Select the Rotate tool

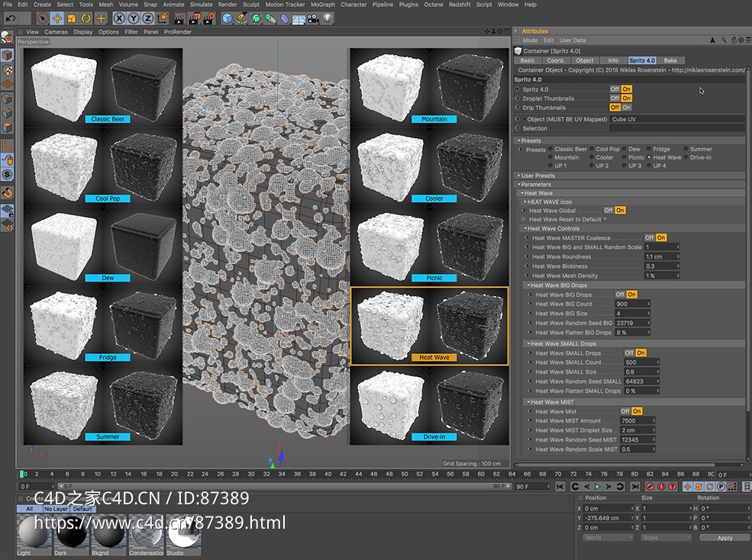point(86,18)
